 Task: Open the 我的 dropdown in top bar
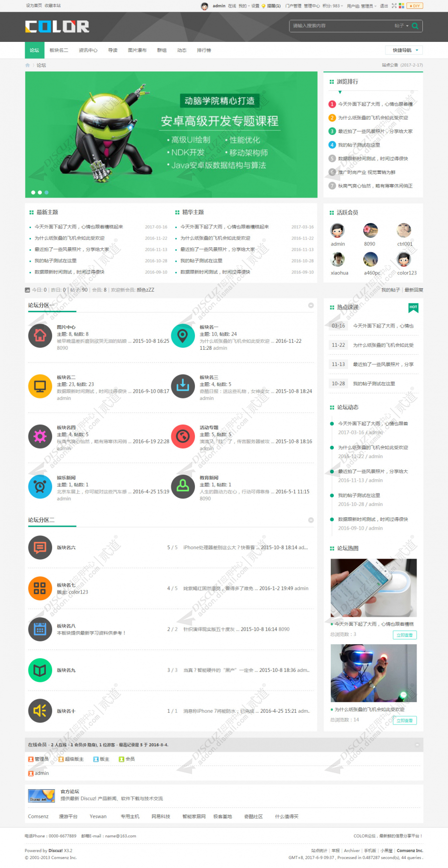point(243,6)
